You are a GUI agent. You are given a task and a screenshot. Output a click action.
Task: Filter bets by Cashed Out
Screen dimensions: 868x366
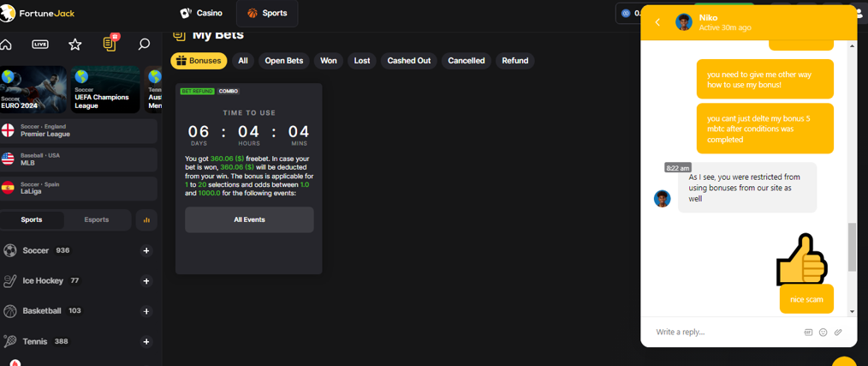tap(409, 61)
